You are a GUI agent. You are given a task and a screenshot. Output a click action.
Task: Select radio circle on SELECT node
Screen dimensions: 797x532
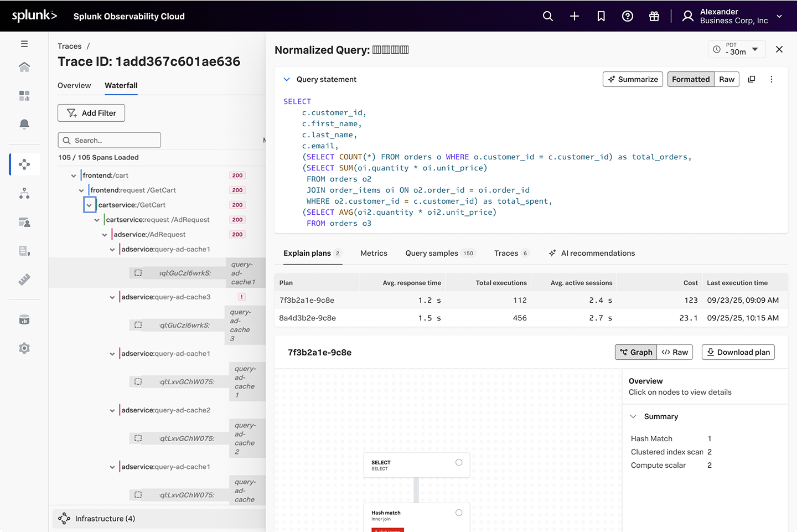point(459,462)
